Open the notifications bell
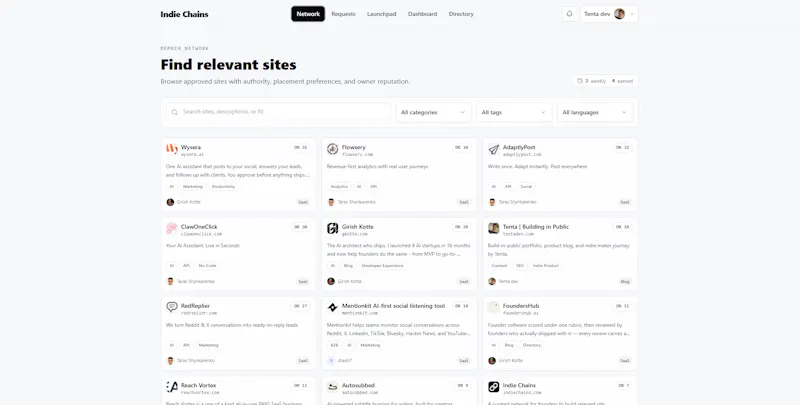This screenshot has width=800, height=405. pyautogui.click(x=569, y=14)
